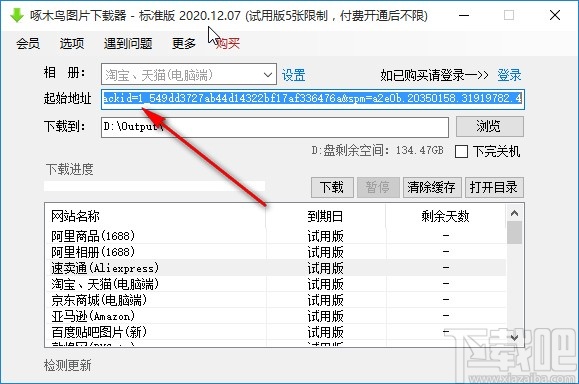This screenshot has width=579, height=384.
Task: Click the 起始地址 URL input field
Action: pyautogui.click(x=313, y=99)
